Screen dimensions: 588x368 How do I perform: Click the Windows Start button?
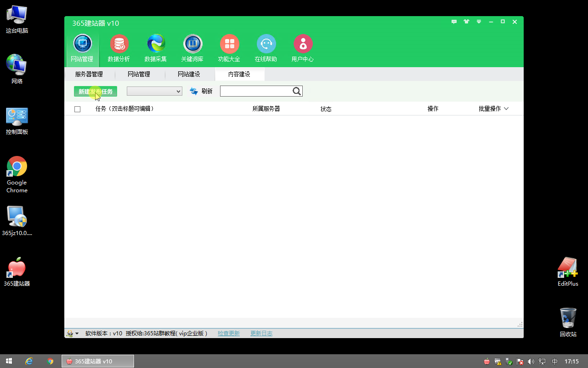[x=8, y=361]
